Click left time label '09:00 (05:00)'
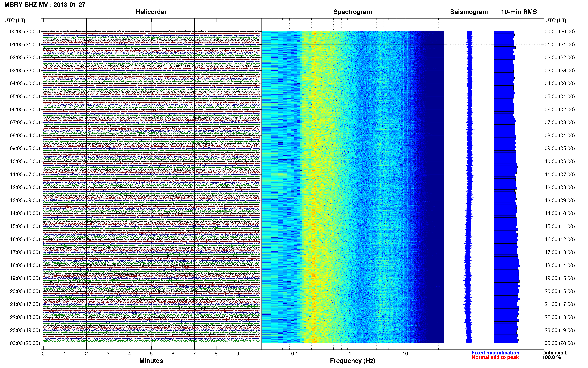The image size is (588, 368). pos(25,148)
